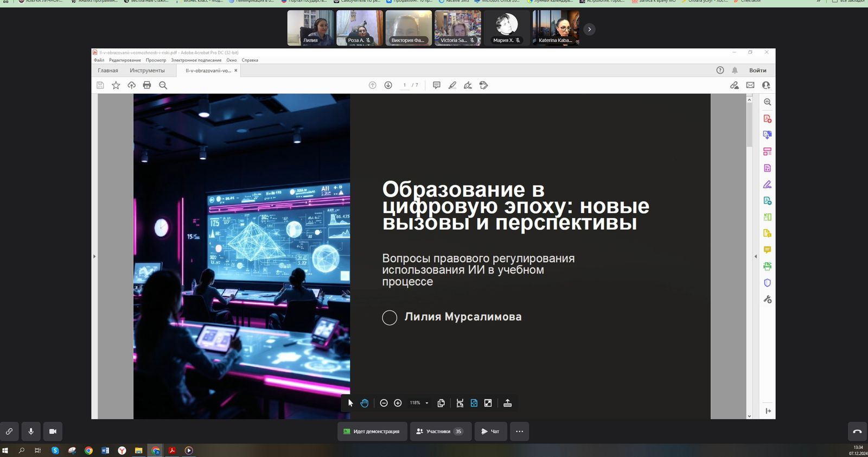
Task: Enable scrolling fit-width mode icon
Action: click(459, 403)
